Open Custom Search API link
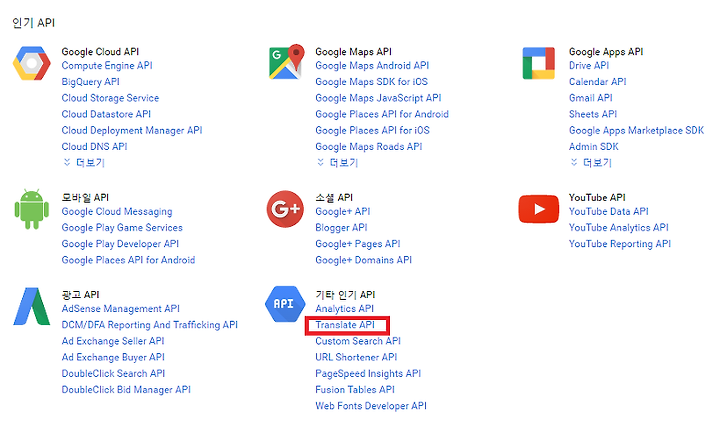This screenshot has height=440, width=720. coord(358,341)
